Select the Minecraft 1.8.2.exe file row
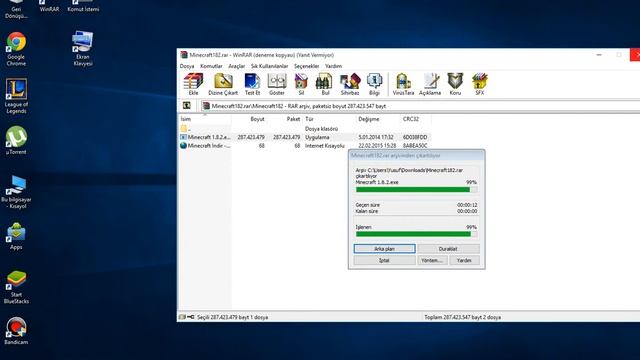640x360 pixels. tap(305, 137)
